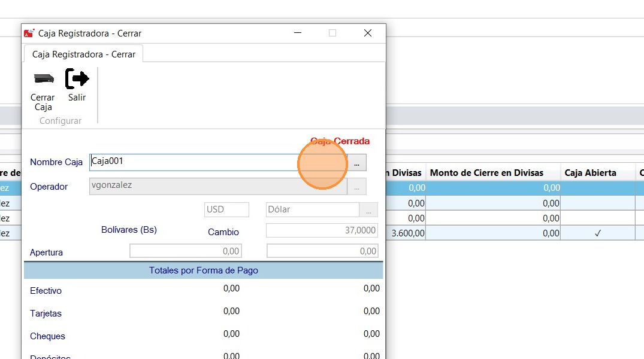Open Operador lookup ellipsis button
644x359 pixels.
coord(357,187)
